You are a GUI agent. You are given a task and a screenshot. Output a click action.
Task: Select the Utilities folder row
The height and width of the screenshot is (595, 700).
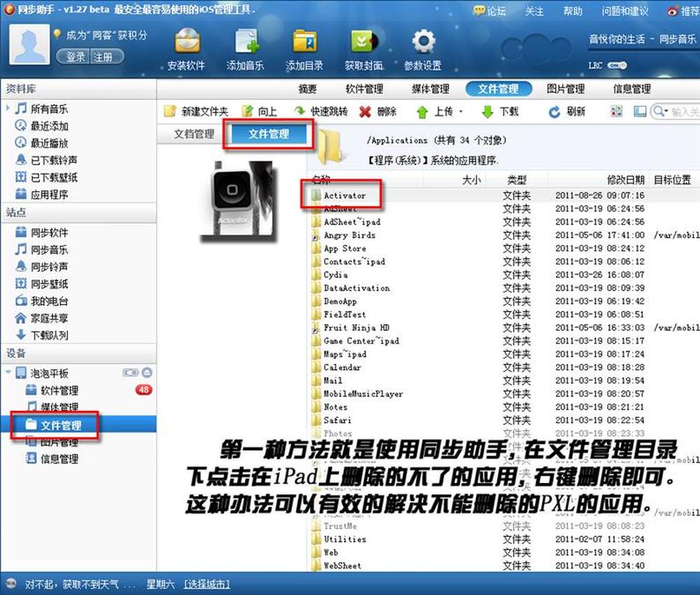[505, 539]
